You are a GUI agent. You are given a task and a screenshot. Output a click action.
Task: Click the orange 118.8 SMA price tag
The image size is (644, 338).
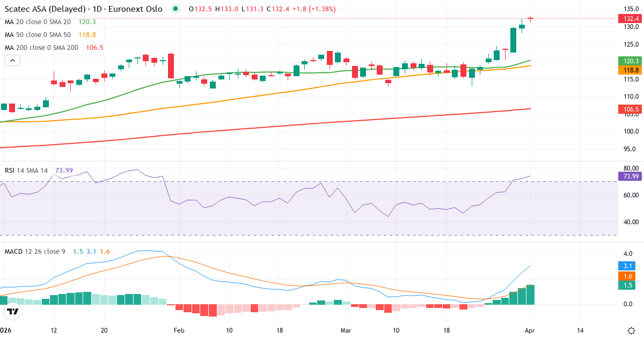[x=631, y=70]
